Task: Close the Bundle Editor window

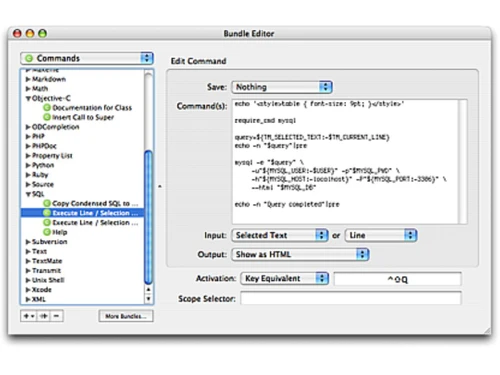Action: 17,33
